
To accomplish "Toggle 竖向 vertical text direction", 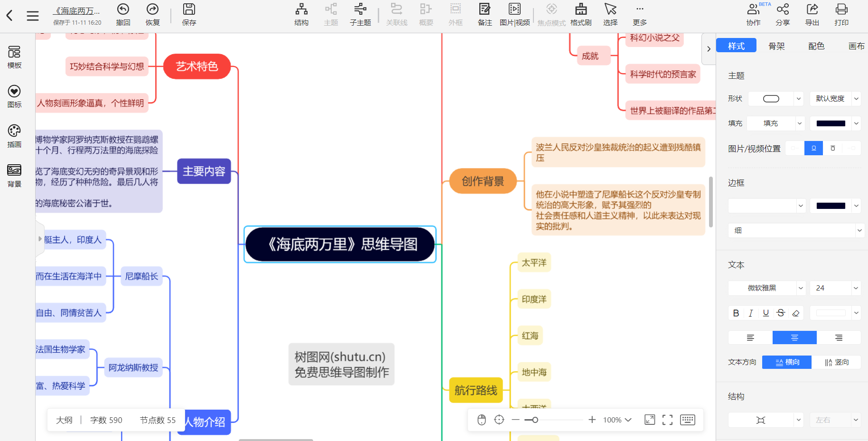I will (x=837, y=362).
